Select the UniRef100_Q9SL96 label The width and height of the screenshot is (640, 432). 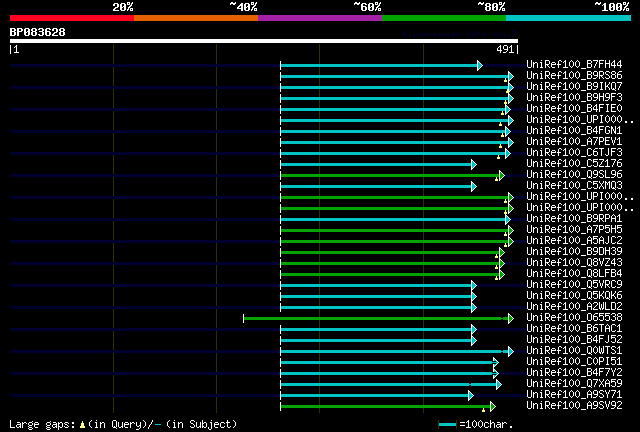pyautogui.click(x=574, y=175)
